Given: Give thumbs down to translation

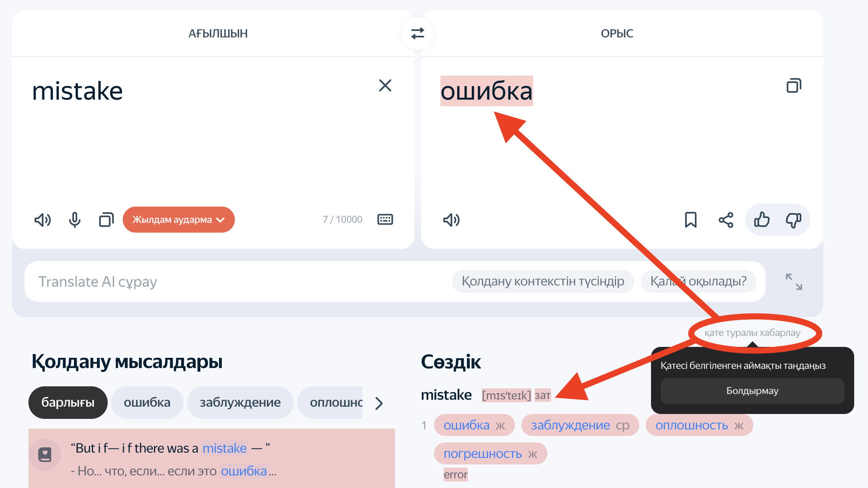Looking at the screenshot, I should 793,220.
